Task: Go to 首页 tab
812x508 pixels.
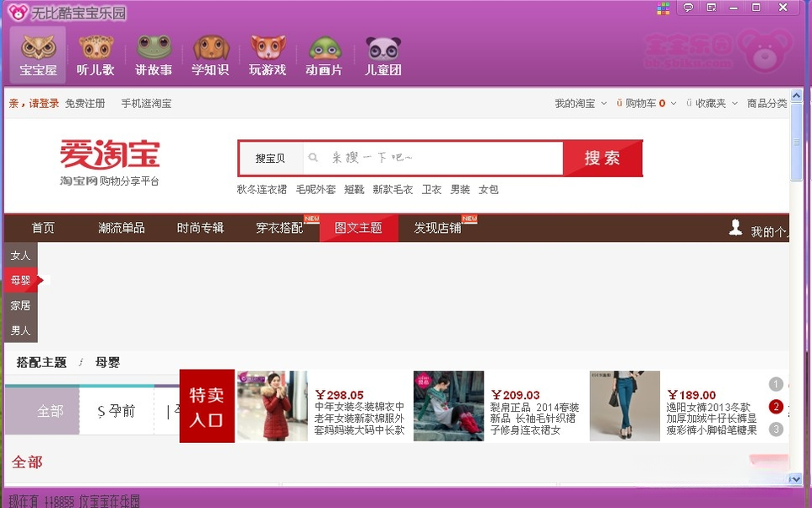Action: pyautogui.click(x=43, y=228)
